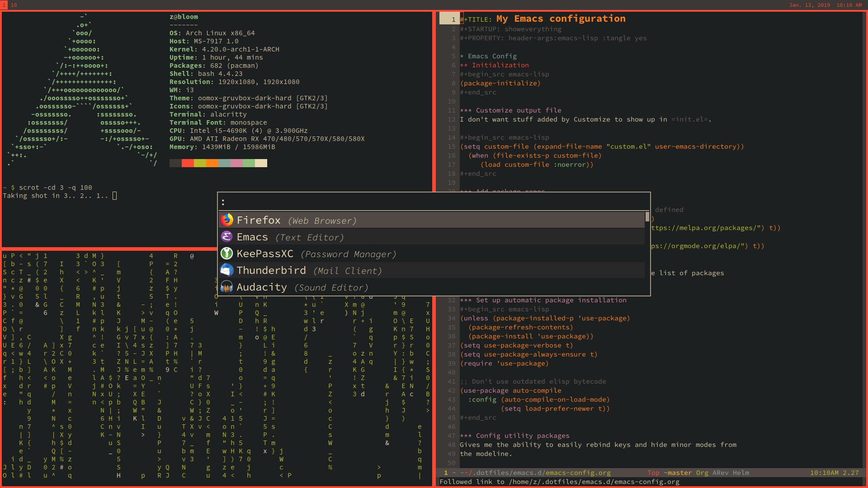Select the olive yellow neofetch color block
The width and height of the screenshot is (868, 488).
200,163
